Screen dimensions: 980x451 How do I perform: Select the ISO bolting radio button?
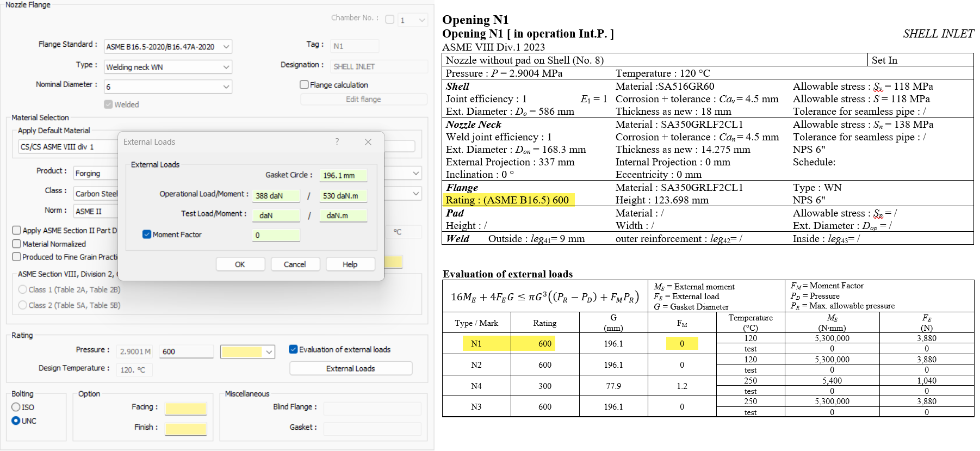coord(16,407)
